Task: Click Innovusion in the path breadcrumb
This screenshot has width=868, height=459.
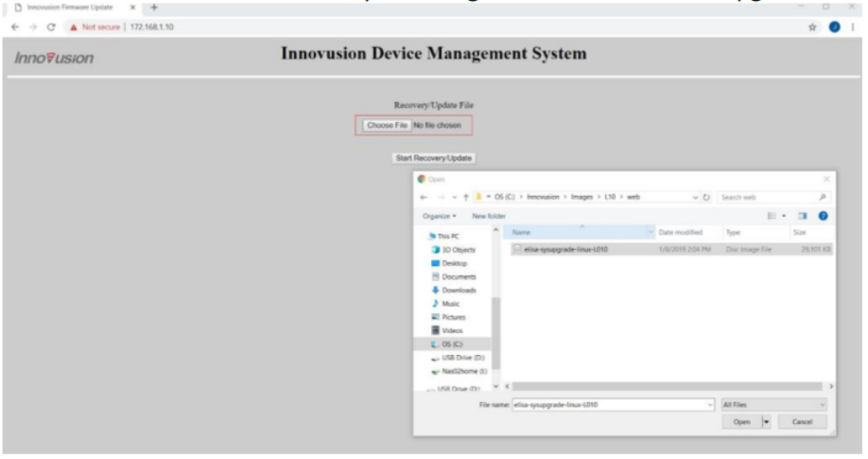Action: click(x=543, y=197)
